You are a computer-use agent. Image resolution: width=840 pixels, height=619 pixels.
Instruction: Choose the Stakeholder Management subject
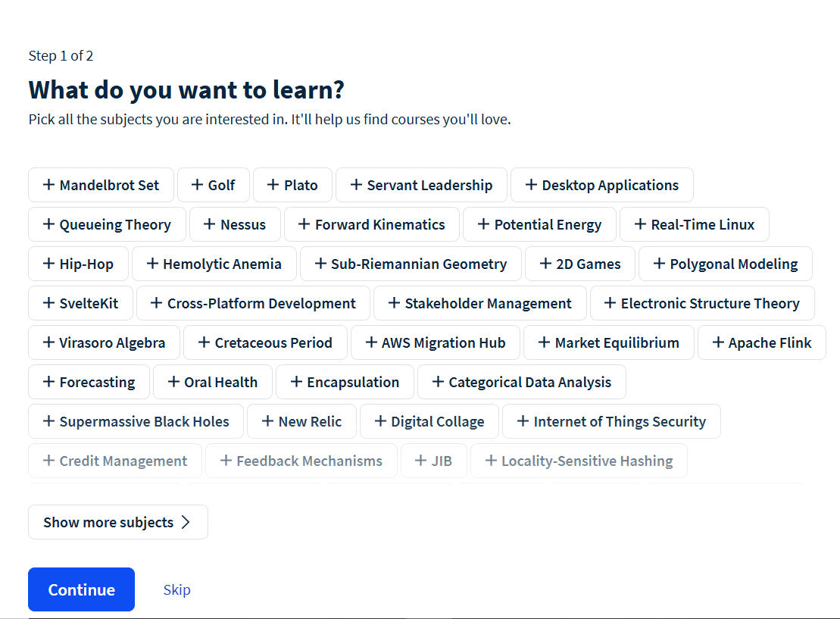coord(479,303)
